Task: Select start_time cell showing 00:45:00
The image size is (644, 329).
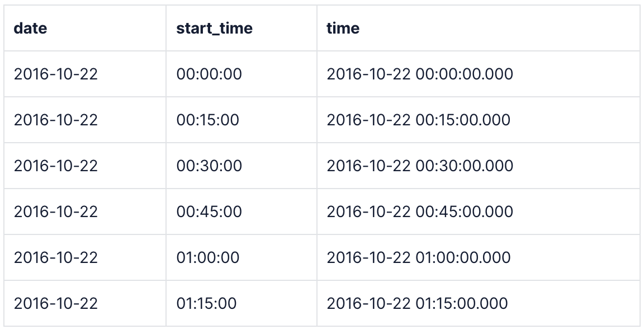Action: pos(209,211)
